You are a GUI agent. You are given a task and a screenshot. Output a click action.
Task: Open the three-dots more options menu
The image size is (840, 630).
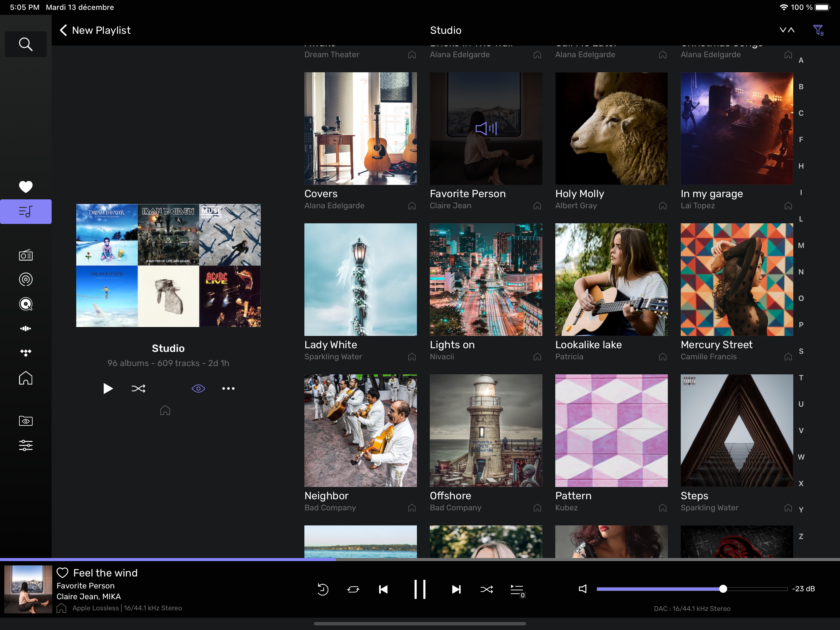tap(228, 388)
